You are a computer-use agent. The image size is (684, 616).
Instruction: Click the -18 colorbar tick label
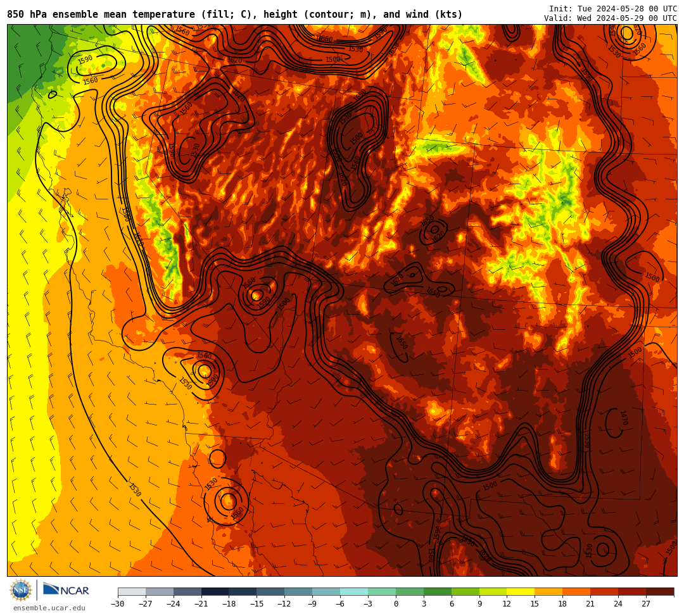click(229, 604)
